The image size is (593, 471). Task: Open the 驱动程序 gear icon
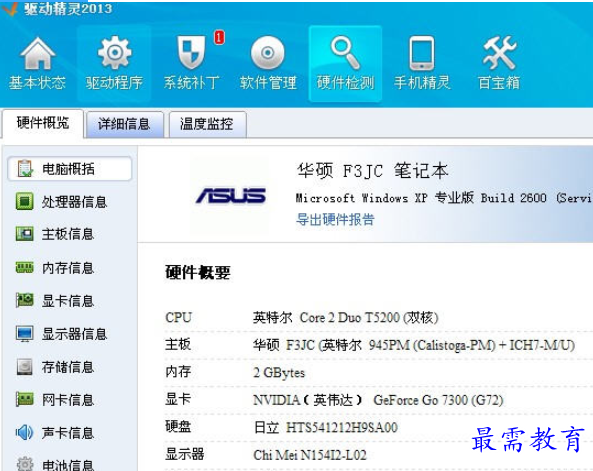pos(115,53)
